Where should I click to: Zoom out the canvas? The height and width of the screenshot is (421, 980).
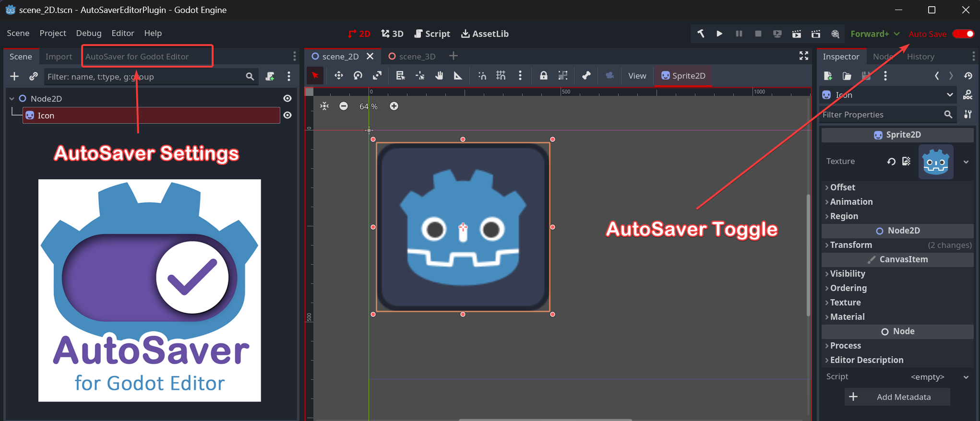coord(344,106)
